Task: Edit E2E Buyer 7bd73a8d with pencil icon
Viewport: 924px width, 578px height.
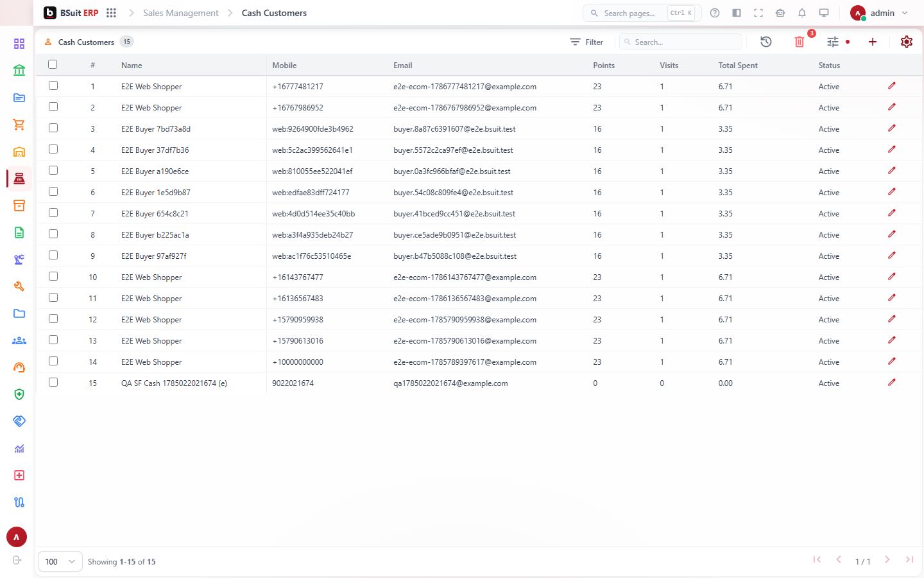Action: [892, 128]
